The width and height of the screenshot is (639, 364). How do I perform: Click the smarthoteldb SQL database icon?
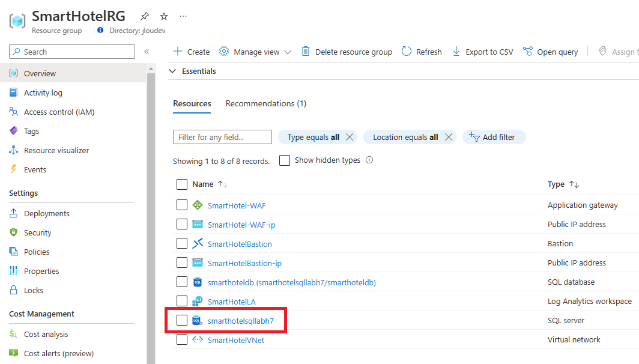pyautogui.click(x=198, y=282)
